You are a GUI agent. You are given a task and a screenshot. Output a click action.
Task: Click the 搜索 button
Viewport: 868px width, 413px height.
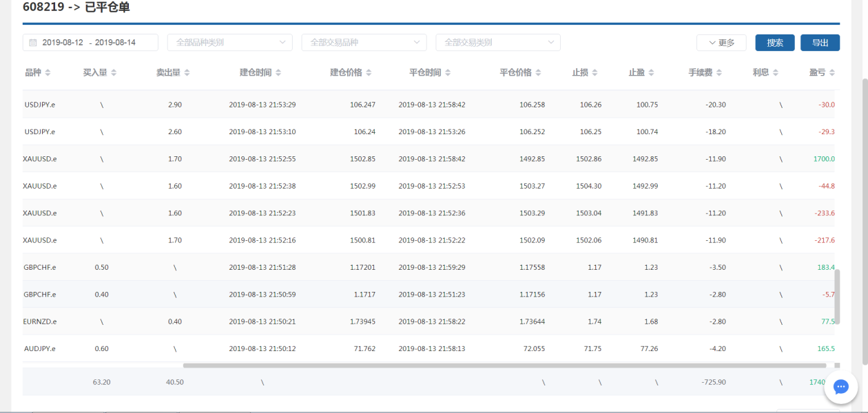[775, 43]
